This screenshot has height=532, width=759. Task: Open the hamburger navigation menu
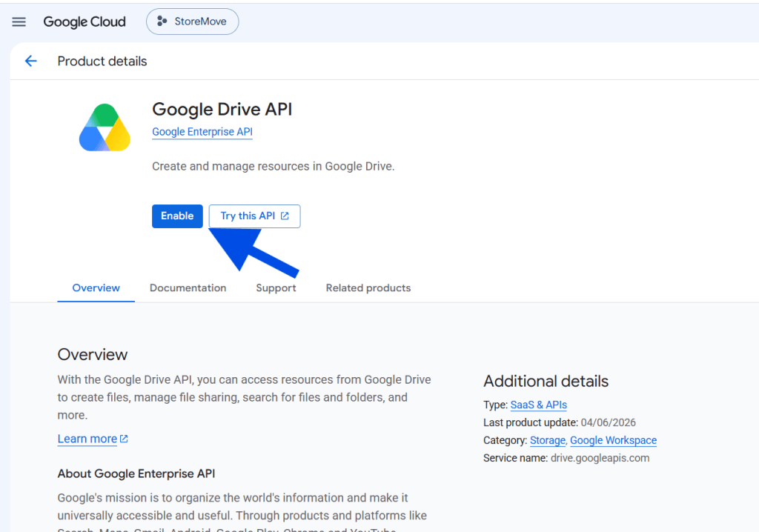point(19,21)
